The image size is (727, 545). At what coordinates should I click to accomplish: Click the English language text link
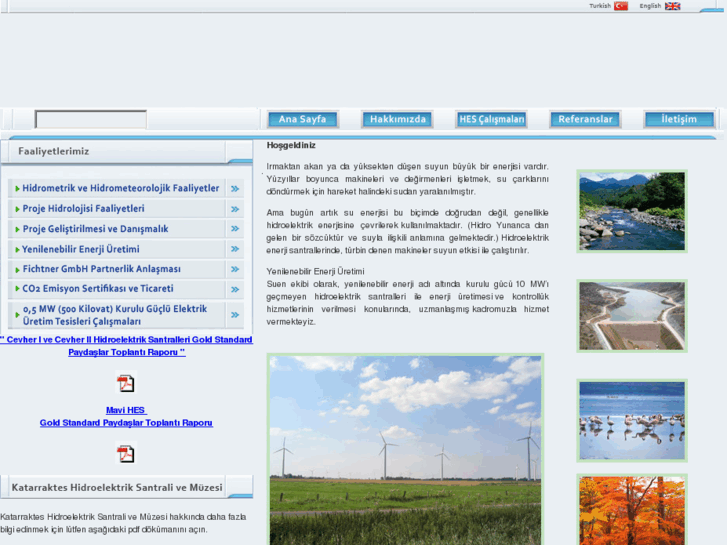[x=650, y=6]
